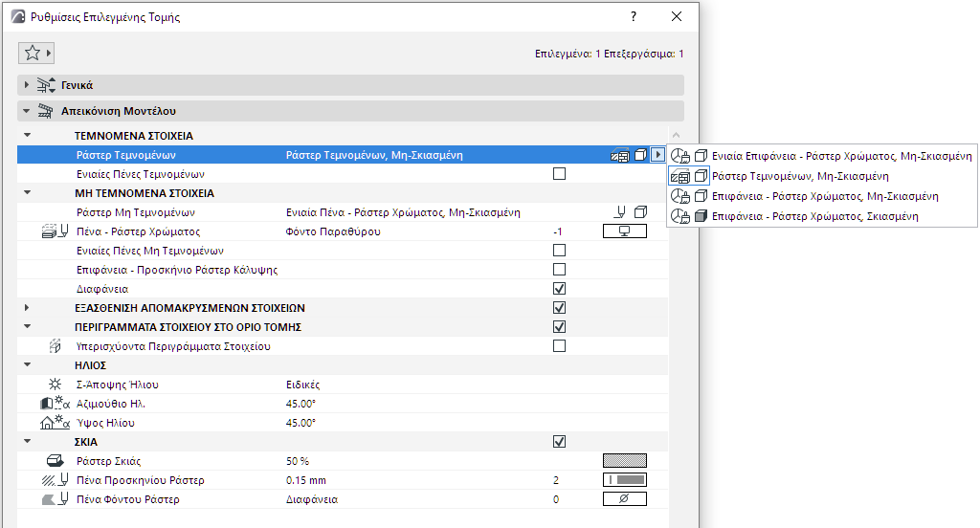Select Επιφάνεια - Ράστερ Χρώματος, Σκιασμένη
Image resolution: width=980 pixels, height=528 pixels.
tap(822, 216)
